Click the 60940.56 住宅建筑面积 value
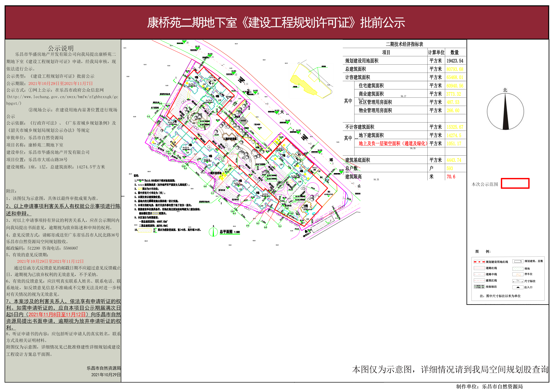 455,86
